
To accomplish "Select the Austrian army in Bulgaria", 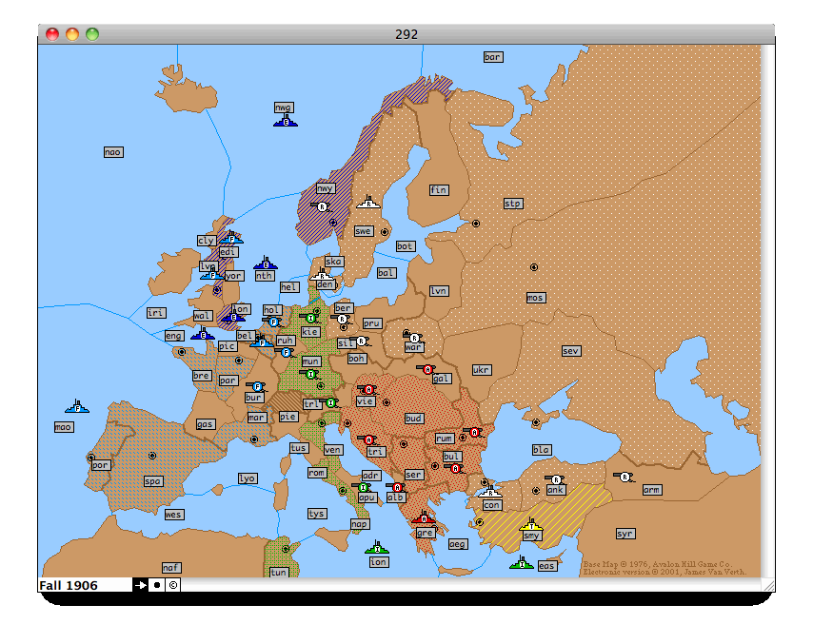I will coord(455,468).
